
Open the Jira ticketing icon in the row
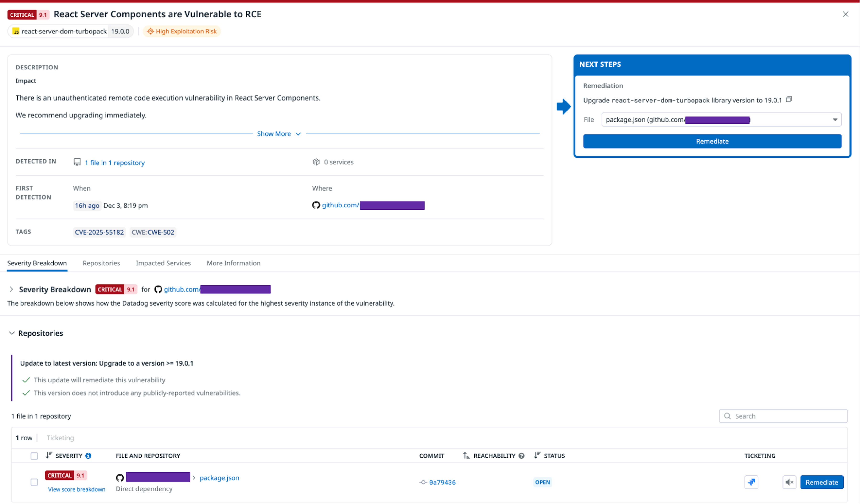pos(752,482)
